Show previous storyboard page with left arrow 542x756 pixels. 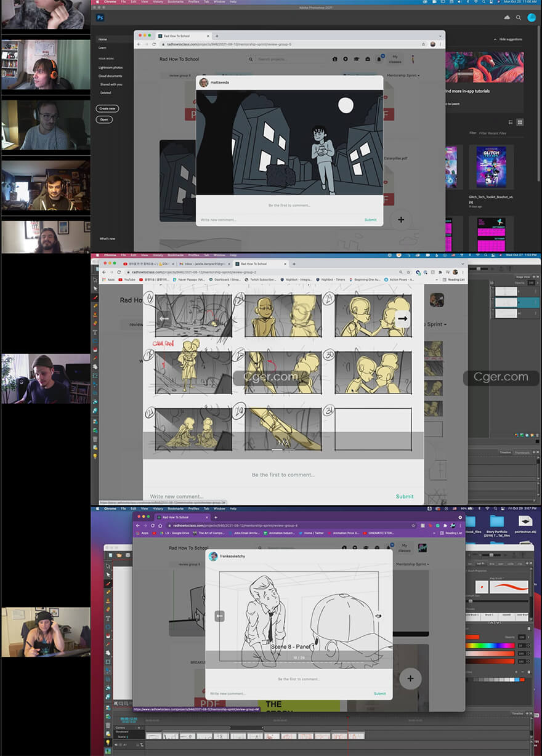coord(164,318)
